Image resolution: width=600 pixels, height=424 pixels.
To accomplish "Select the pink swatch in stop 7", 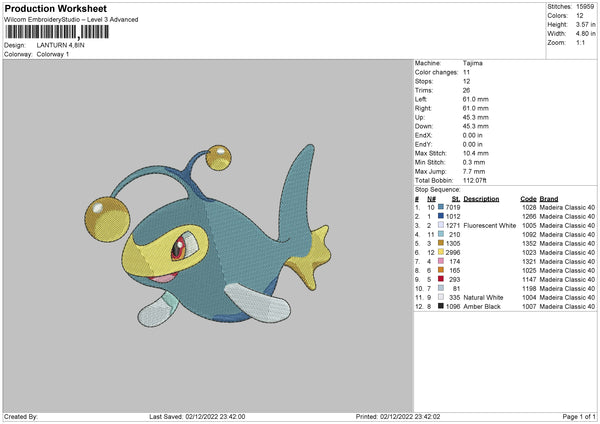I will (441, 262).
